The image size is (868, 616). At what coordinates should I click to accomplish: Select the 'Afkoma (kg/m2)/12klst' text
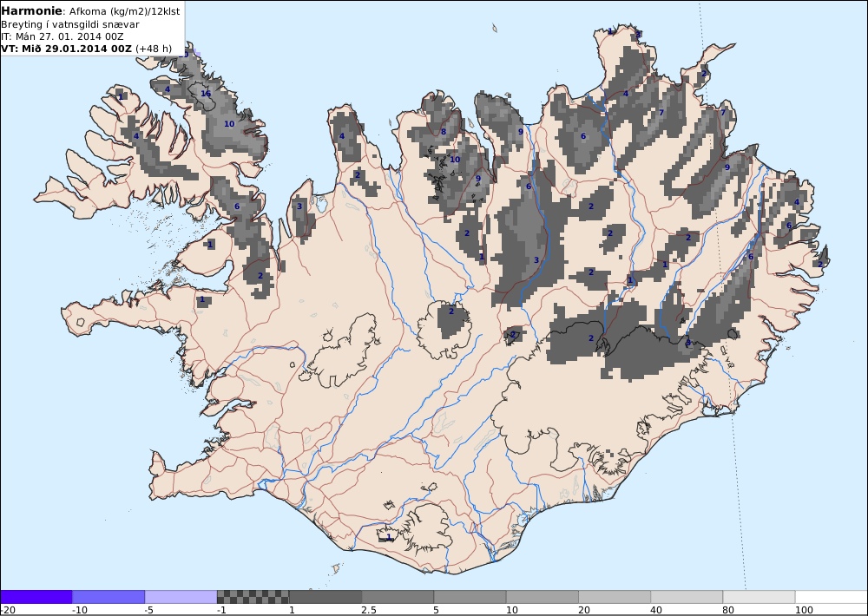124,11
